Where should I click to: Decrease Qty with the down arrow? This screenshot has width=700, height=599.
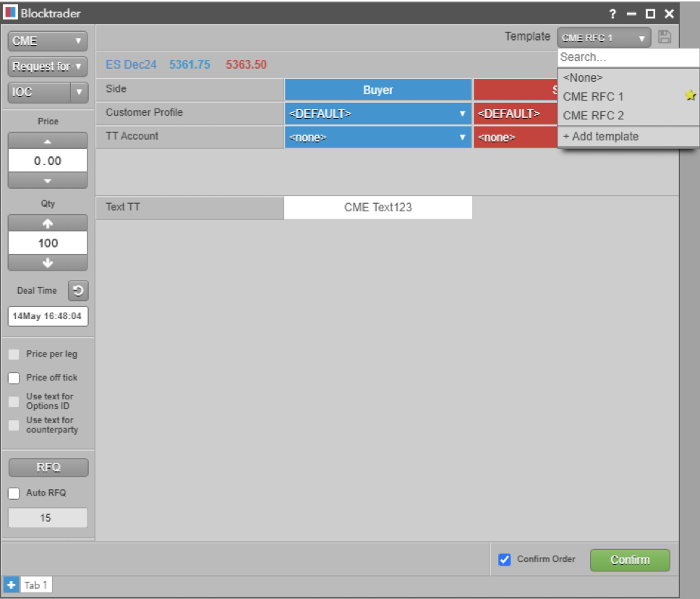(x=48, y=263)
